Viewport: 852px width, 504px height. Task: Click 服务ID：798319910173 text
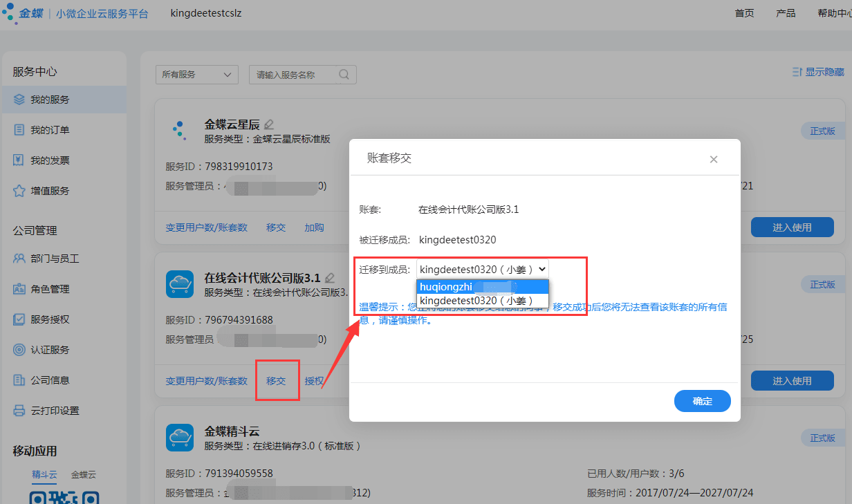pyautogui.click(x=219, y=167)
